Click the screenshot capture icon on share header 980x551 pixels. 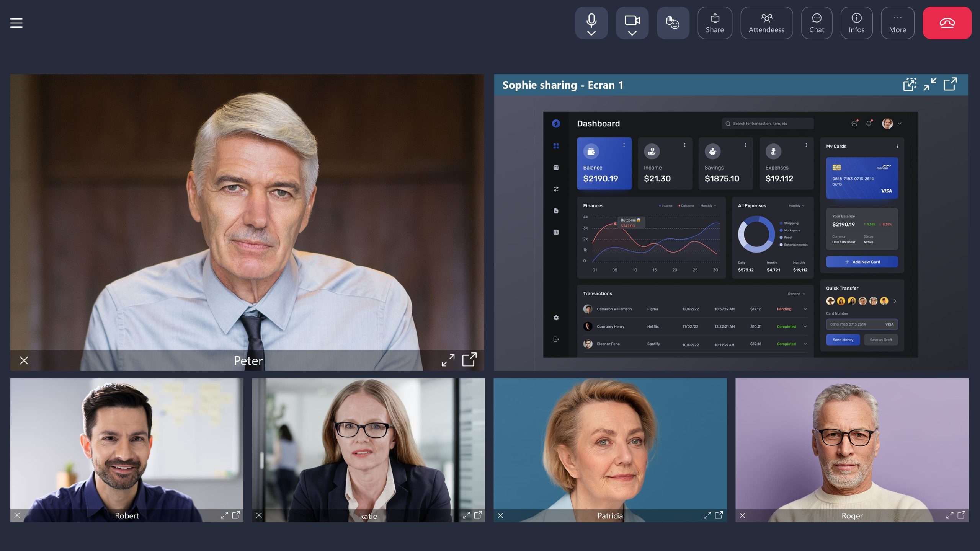pyautogui.click(x=910, y=84)
